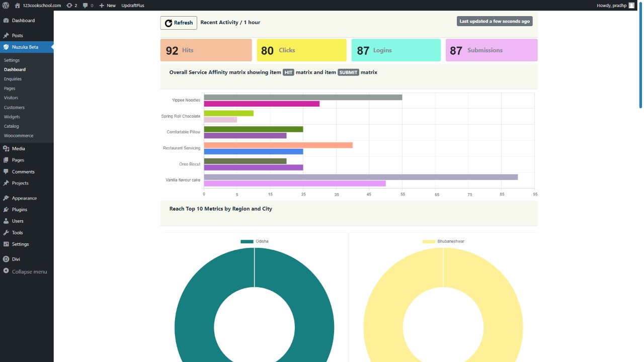Click the Divi icon in sidebar
Screen dimensions: 644x362
tap(6, 259)
